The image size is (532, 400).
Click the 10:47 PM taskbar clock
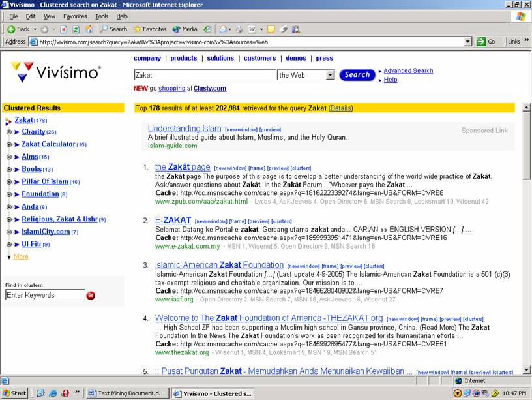[x=514, y=393]
